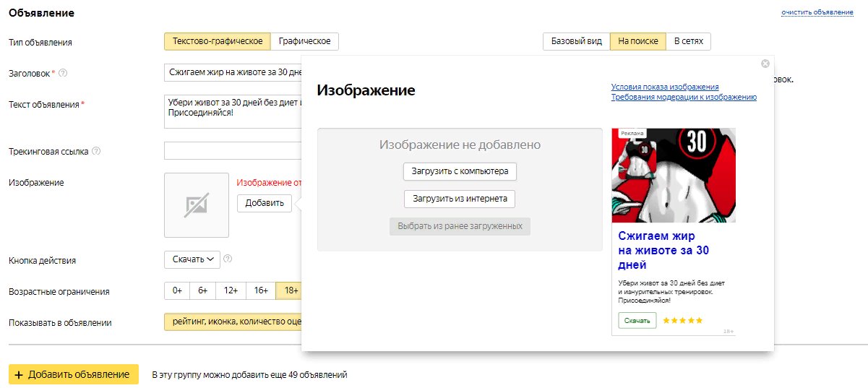868x388 pixels.
Task: Click the empty image placeholder thumbnail
Action: [197, 205]
